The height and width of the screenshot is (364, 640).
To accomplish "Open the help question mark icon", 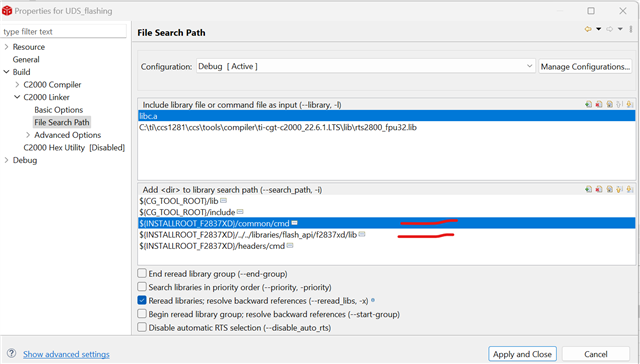I will (x=11, y=353).
